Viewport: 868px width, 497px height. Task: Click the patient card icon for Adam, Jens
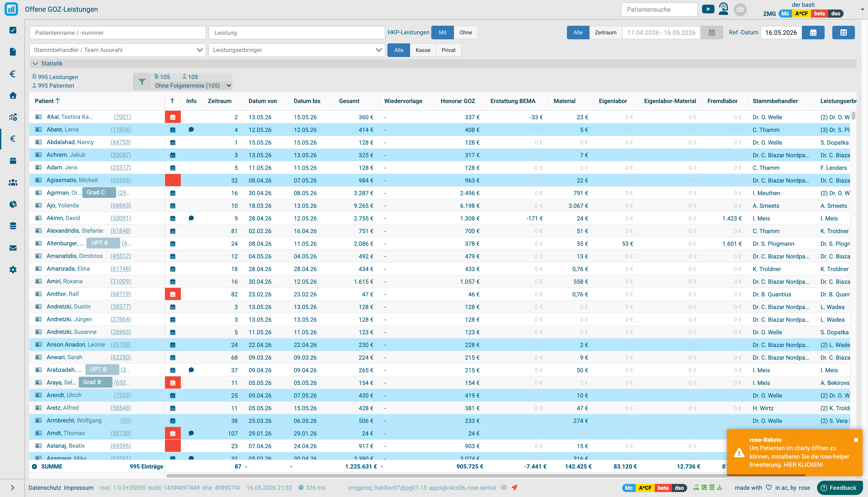pyautogui.click(x=39, y=168)
